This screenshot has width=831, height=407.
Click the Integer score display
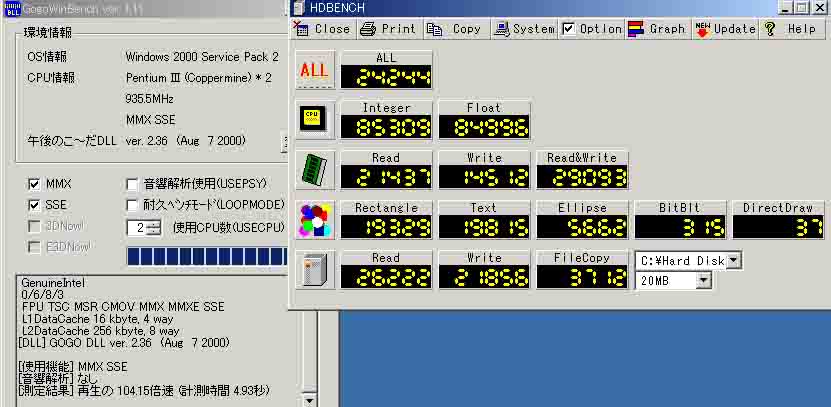tap(386, 127)
